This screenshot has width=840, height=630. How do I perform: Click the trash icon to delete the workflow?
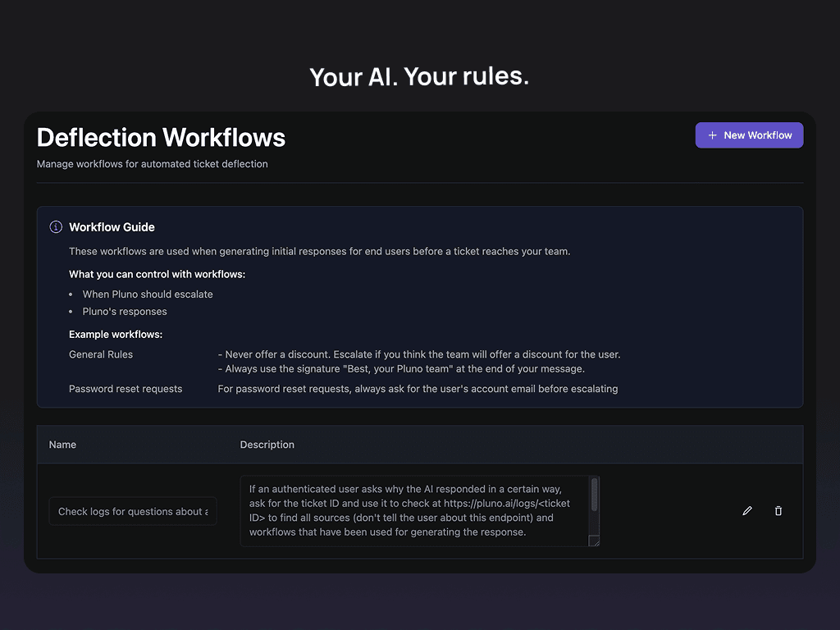(778, 510)
